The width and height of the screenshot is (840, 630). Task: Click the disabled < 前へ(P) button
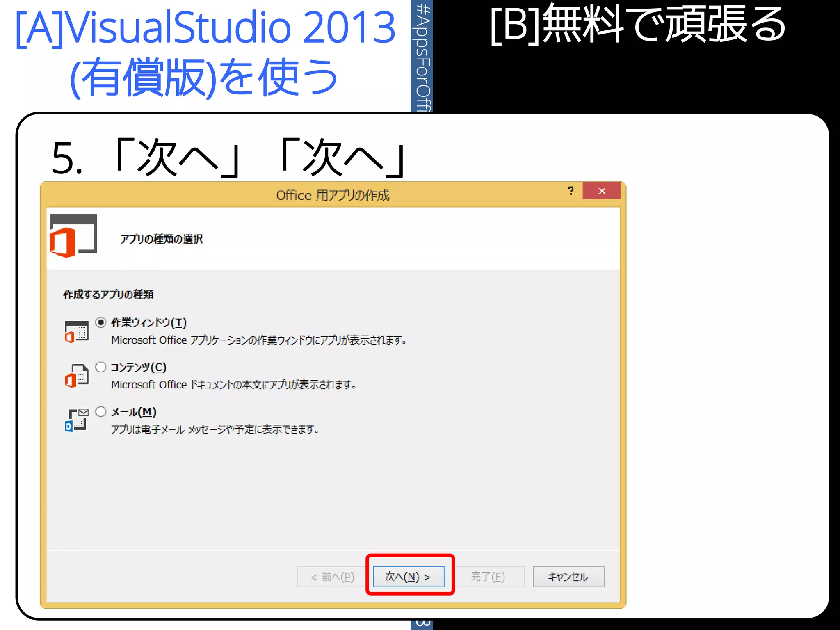click(x=333, y=577)
